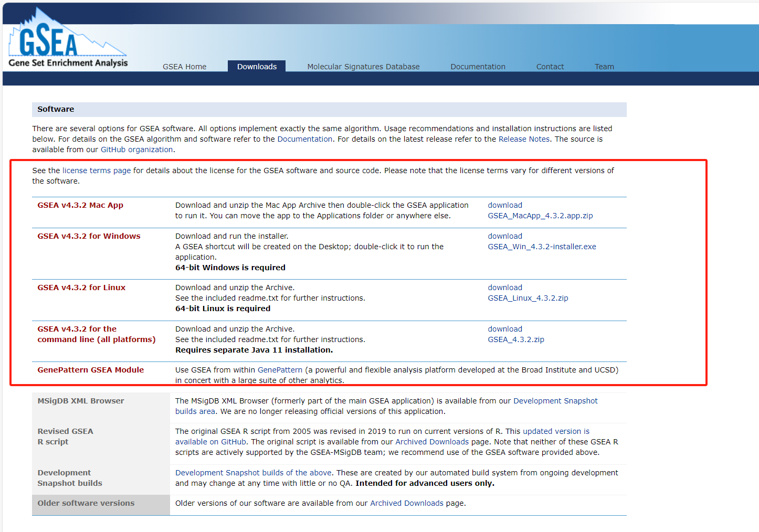Click download link for Mac App
Image resolution: width=759 pixels, height=532 pixels.
[x=505, y=205]
